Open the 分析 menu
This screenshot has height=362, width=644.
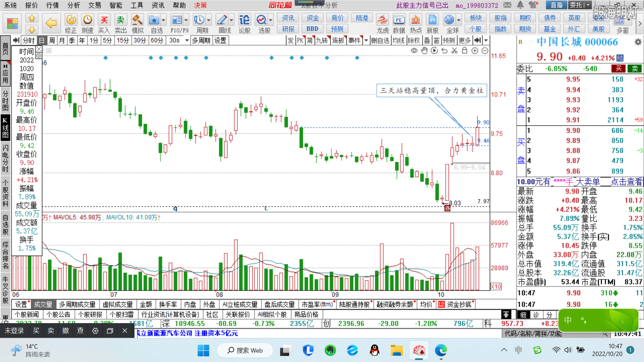click(x=73, y=5)
